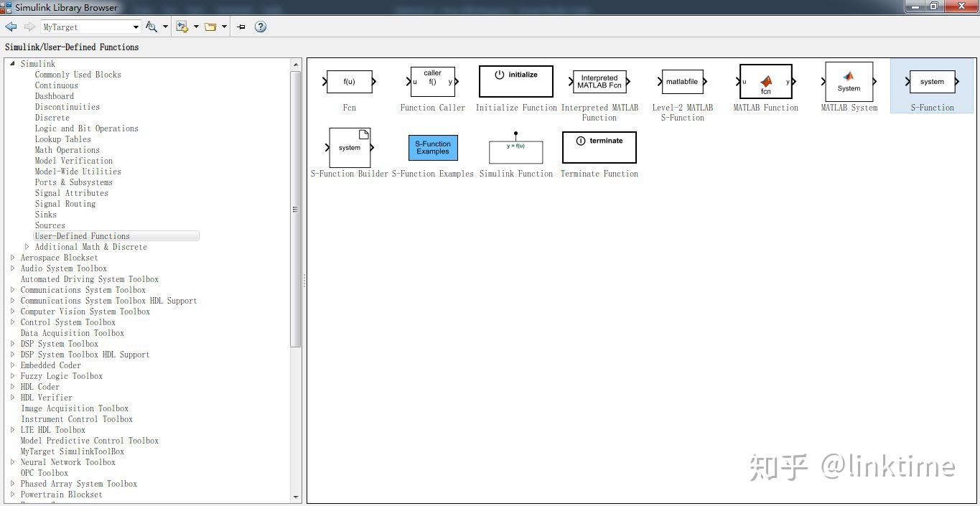980x506 pixels.
Task: Open the Commonly Used Blocks library
Action: click(x=78, y=74)
